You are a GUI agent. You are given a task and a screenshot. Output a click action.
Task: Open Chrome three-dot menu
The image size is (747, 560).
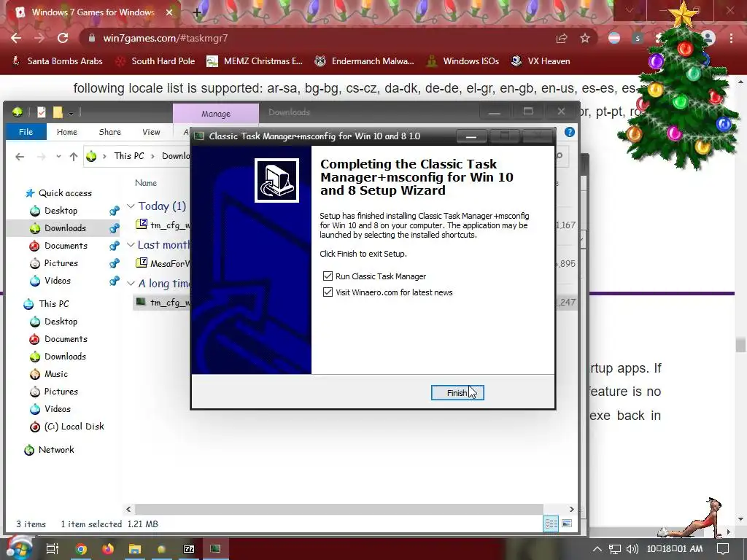click(731, 38)
